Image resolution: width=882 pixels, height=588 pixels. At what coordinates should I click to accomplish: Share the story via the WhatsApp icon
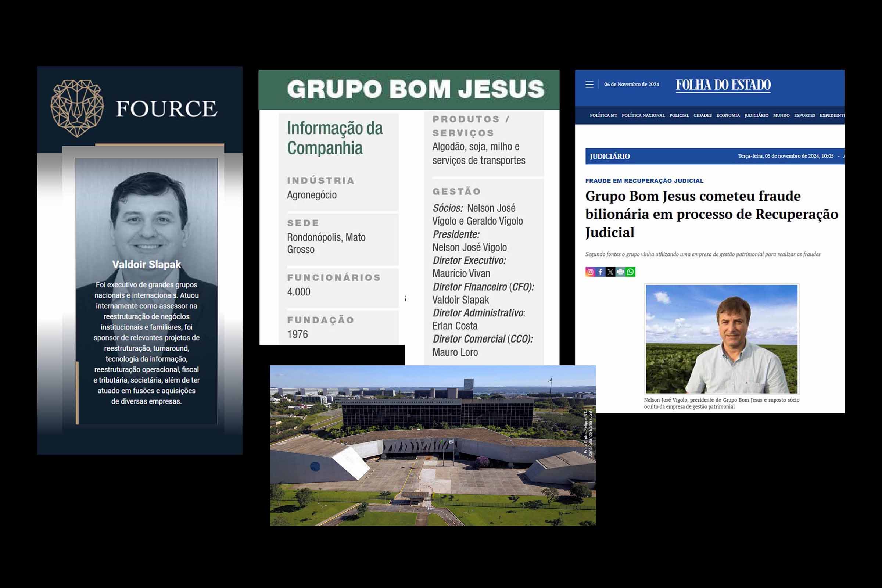tap(631, 272)
